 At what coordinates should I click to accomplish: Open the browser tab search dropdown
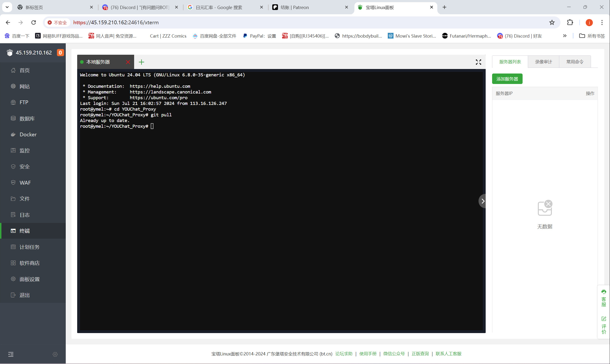7,7
